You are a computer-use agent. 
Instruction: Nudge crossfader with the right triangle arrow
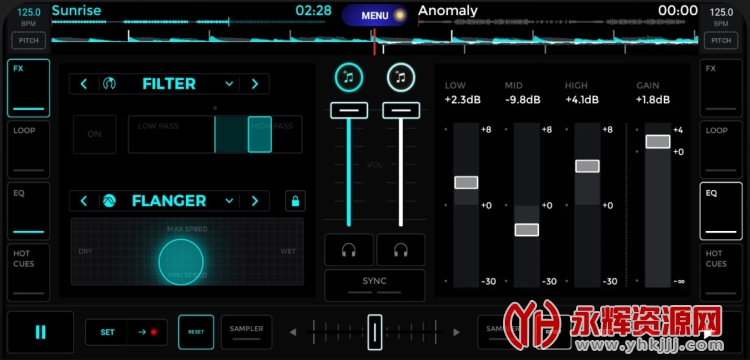coord(457,332)
